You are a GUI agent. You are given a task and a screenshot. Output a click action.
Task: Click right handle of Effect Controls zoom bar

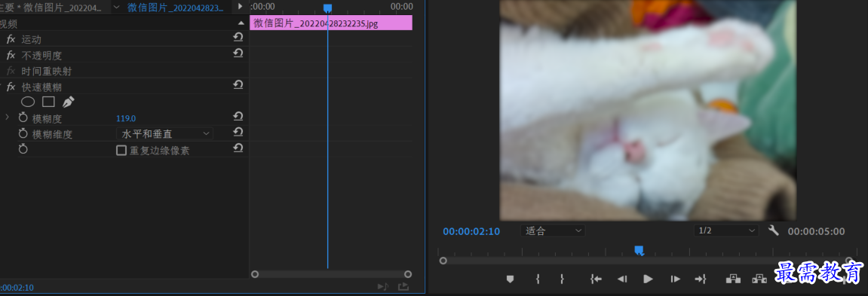[408, 274]
